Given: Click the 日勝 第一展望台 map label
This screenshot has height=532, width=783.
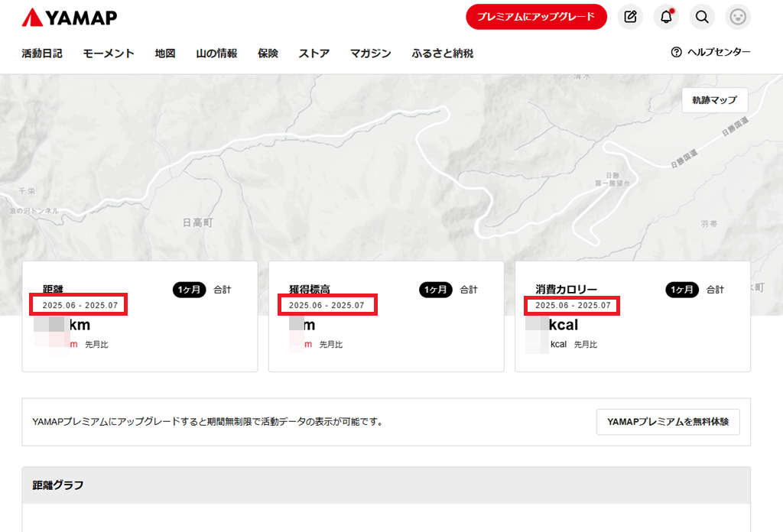Looking at the screenshot, I should (612, 179).
